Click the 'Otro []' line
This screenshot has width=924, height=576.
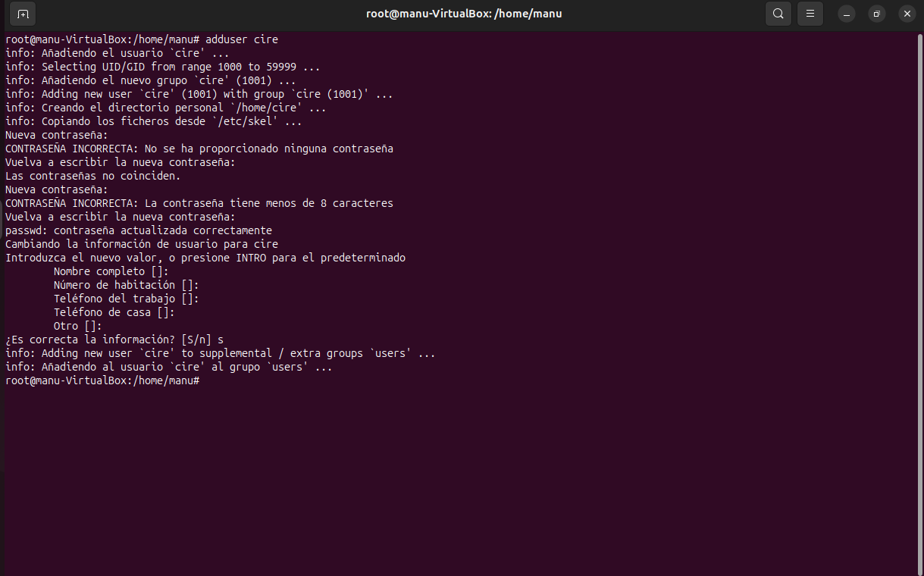coord(77,326)
